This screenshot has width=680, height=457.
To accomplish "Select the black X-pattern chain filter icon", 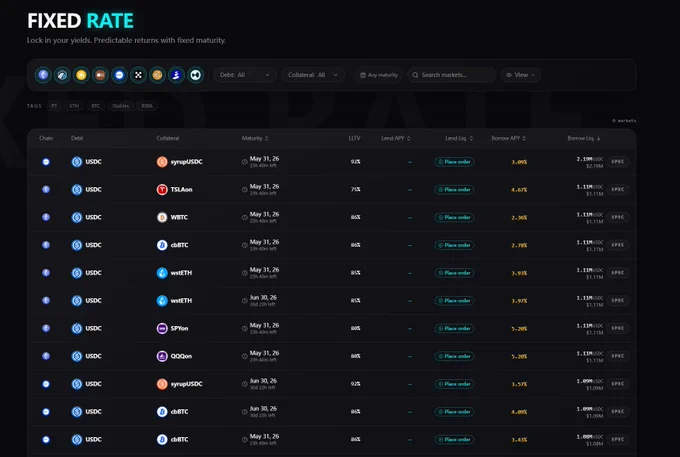I will point(138,75).
